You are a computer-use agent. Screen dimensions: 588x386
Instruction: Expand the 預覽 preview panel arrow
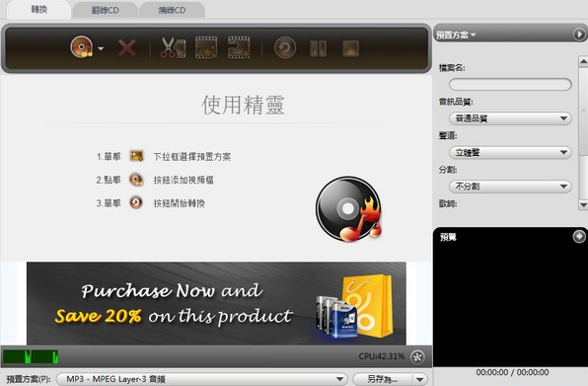pos(579,236)
